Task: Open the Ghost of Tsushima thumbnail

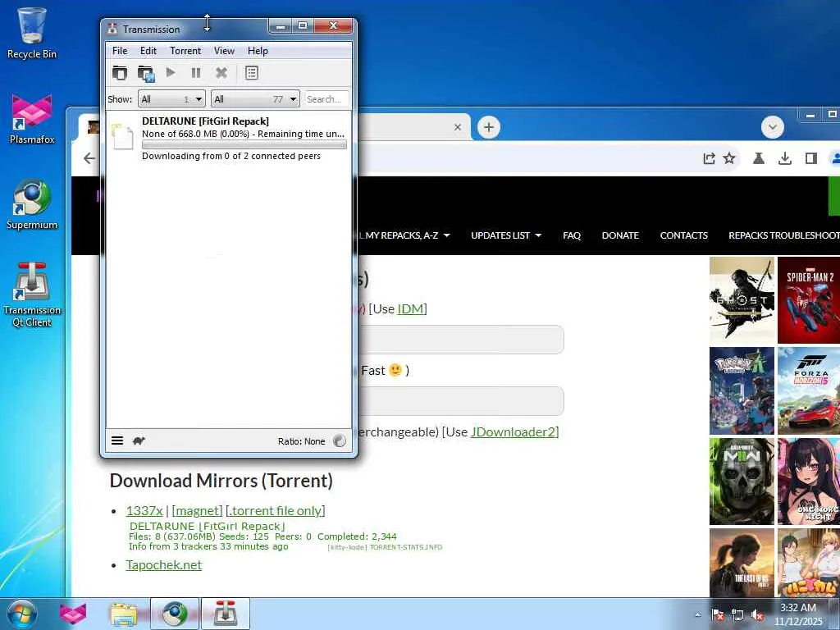Action: [742, 300]
